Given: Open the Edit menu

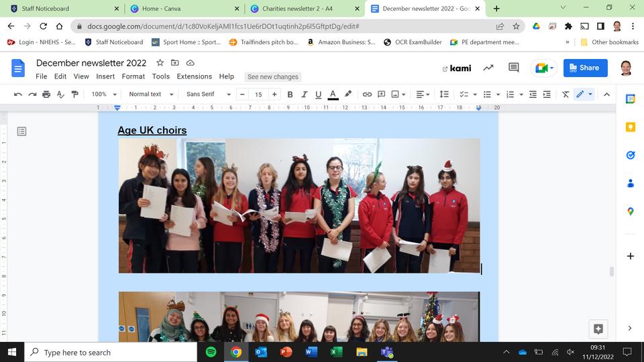Looking at the screenshot, I should 60,76.
